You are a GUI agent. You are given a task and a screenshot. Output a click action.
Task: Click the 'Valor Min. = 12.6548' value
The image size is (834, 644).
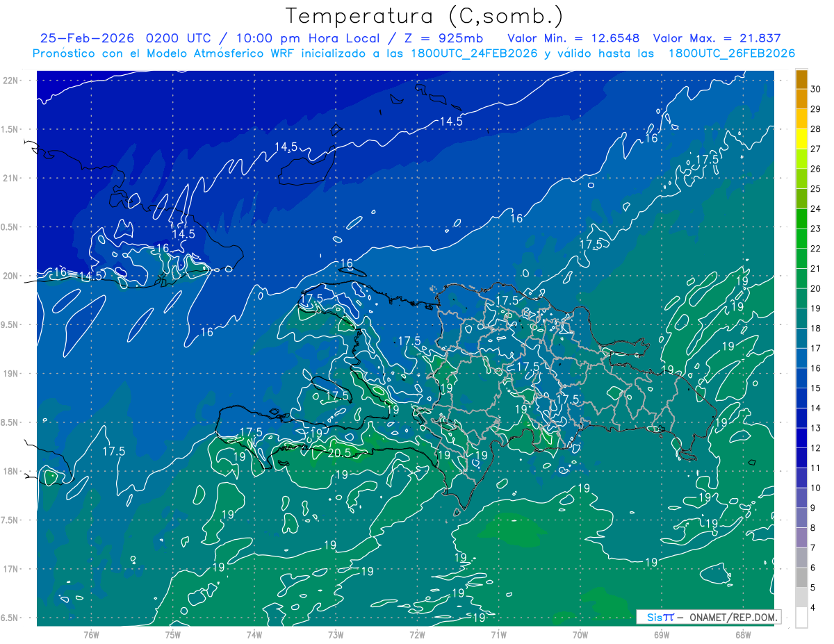573,38
